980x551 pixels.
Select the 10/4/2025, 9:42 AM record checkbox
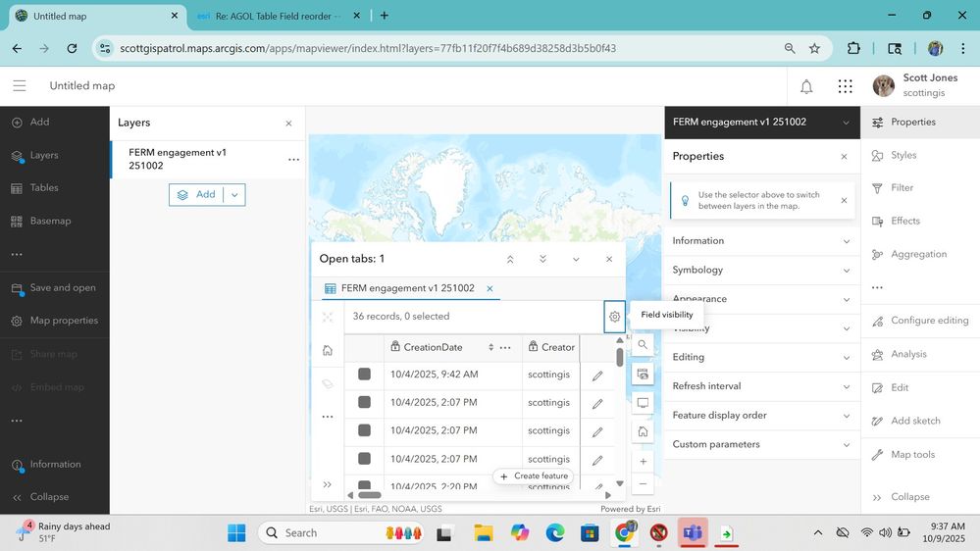(x=364, y=375)
